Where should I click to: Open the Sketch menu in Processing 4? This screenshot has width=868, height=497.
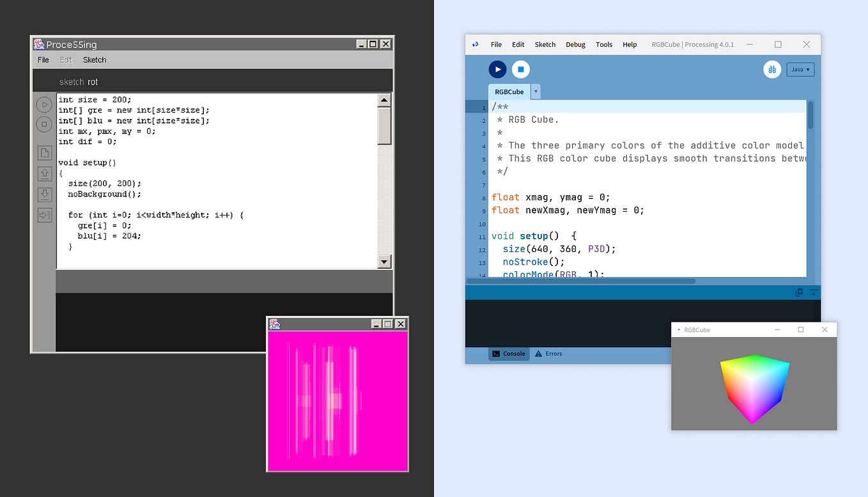point(545,44)
